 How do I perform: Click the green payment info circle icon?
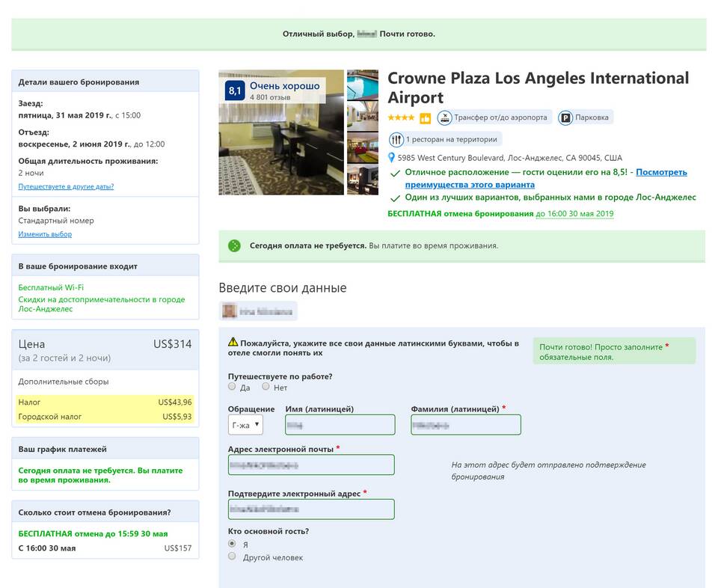(234, 245)
